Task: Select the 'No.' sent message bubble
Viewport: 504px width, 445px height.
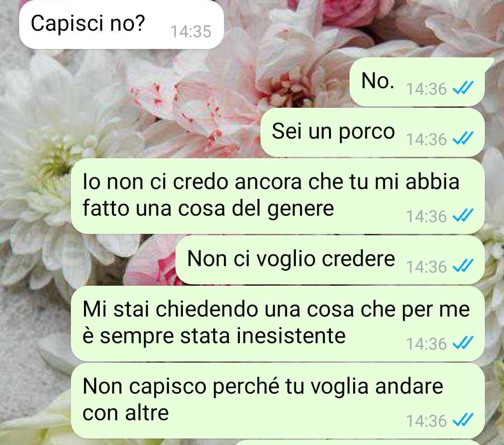Action: (x=417, y=82)
